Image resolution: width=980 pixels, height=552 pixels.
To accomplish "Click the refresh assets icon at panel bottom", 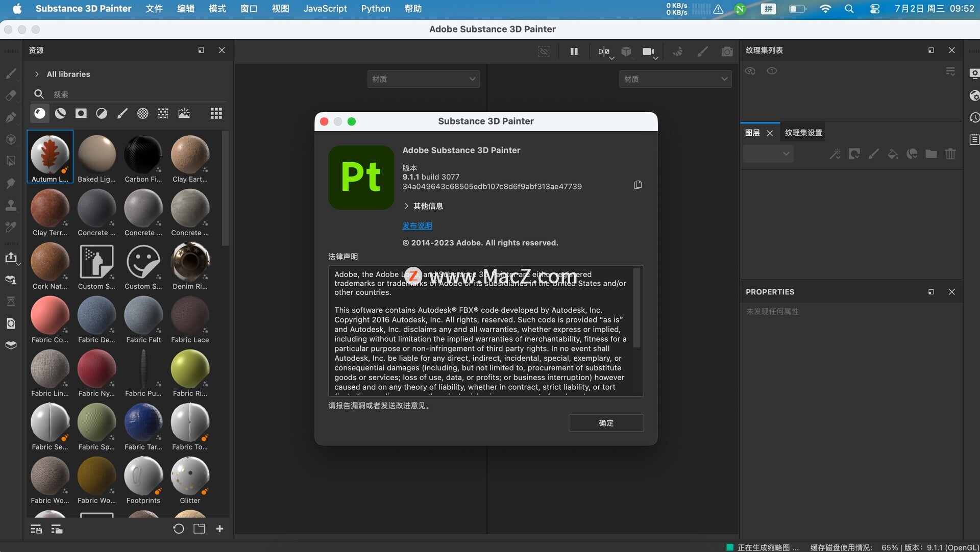I will click(x=178, y=529).
